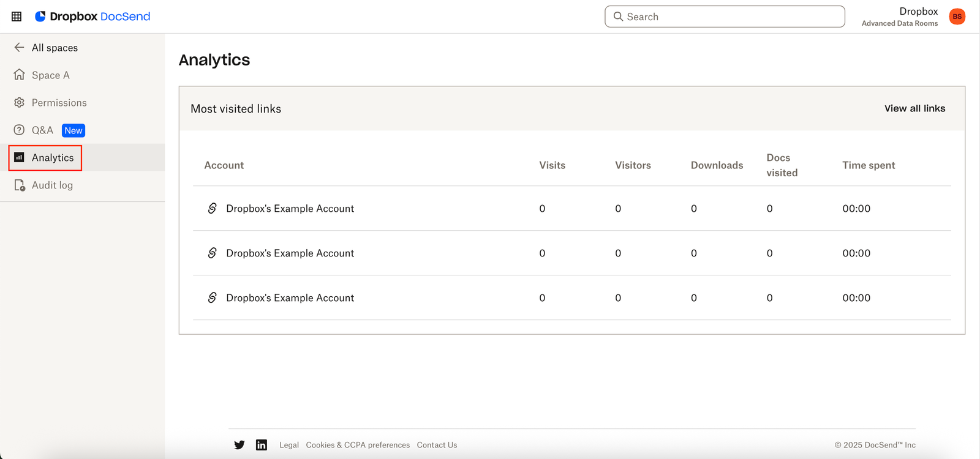Screen dimensions: 980x459
Task: Open the Dropbox Advanced Data Rooms account menu
Action: 900,17
